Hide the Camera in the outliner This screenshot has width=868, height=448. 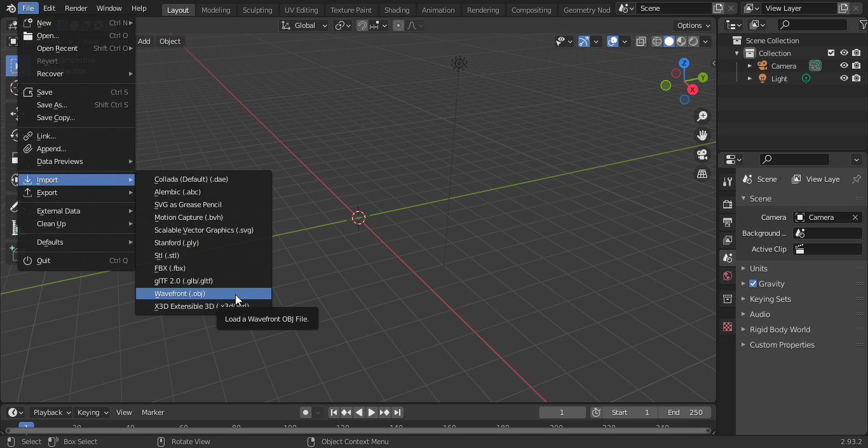tap(844, 66)
